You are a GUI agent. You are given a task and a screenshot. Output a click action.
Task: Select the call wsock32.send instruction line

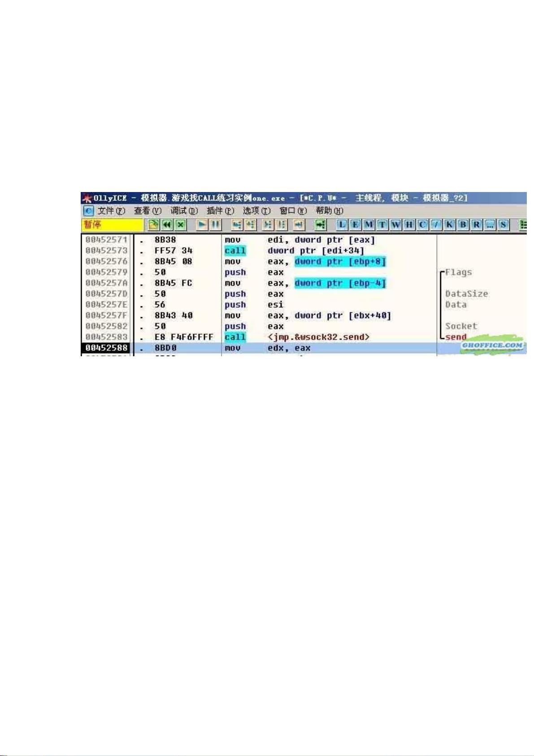318,337
